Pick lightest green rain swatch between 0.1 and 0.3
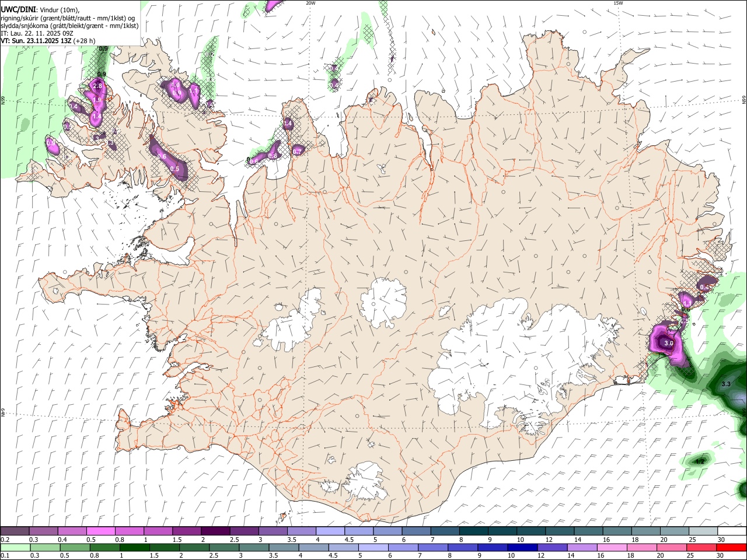Viewport: 747px width, 560px height. [x=15, y=547]
